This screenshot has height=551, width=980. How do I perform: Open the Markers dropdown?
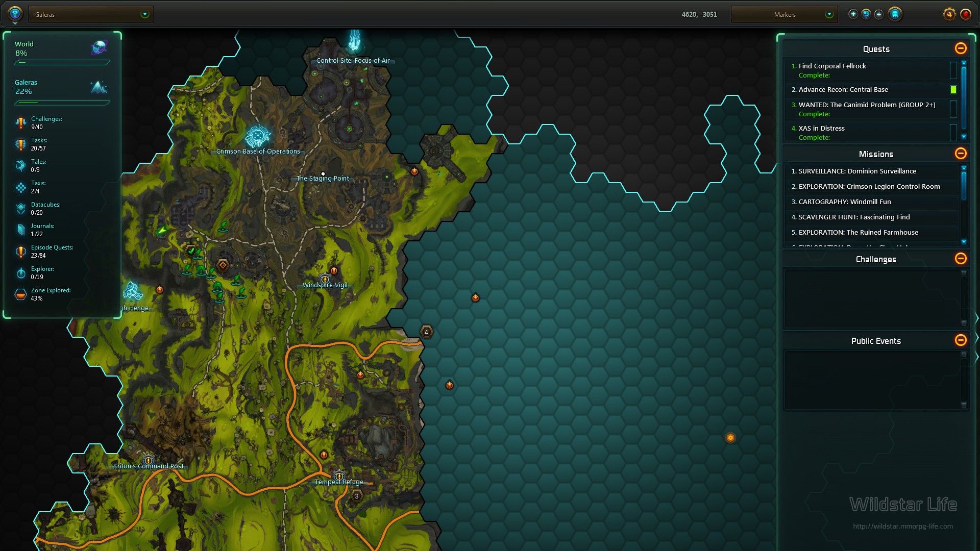coord(784,14)
